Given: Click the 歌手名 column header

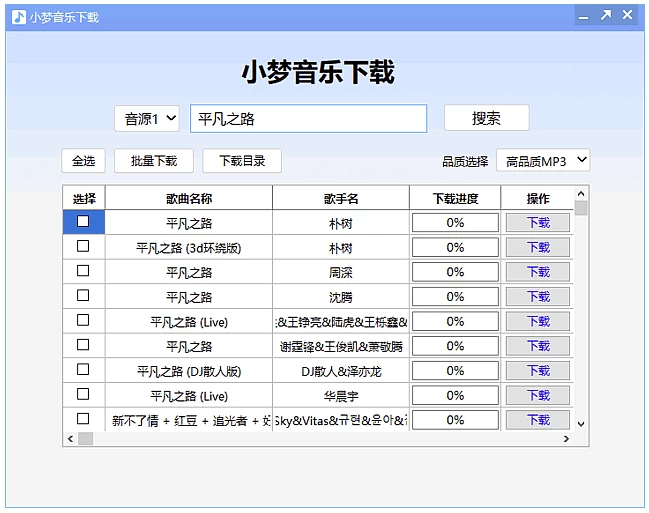Looking at the screenshot, I should pos(340,198).
